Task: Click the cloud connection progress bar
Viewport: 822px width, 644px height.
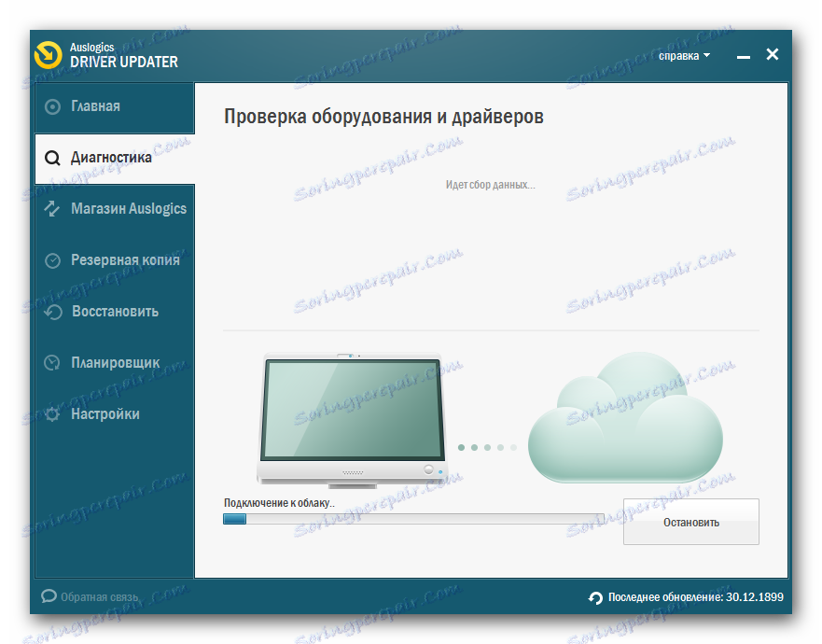Action: pos(413,519)
